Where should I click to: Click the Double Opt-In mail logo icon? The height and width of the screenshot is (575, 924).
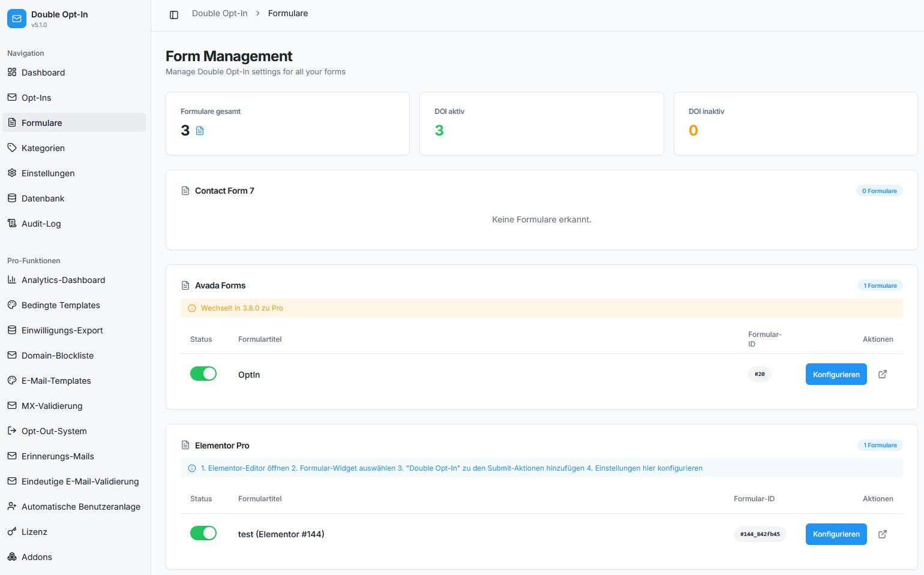17,19
